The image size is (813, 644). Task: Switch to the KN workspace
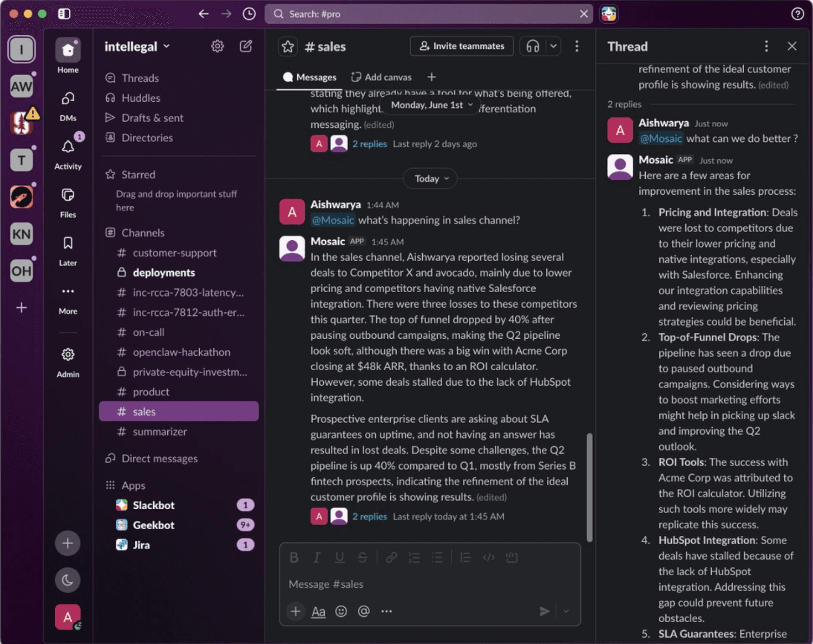click(x=21, y=234)
